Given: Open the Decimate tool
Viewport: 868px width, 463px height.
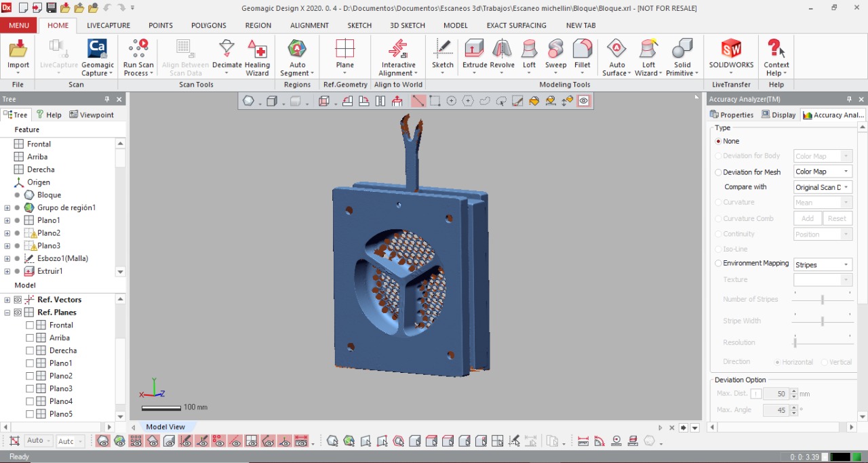Looking at the screenshot, I should (227, 58).
